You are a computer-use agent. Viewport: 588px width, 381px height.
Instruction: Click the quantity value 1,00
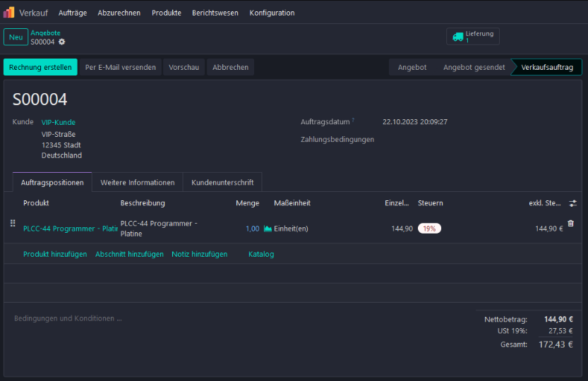click(253, 229)
